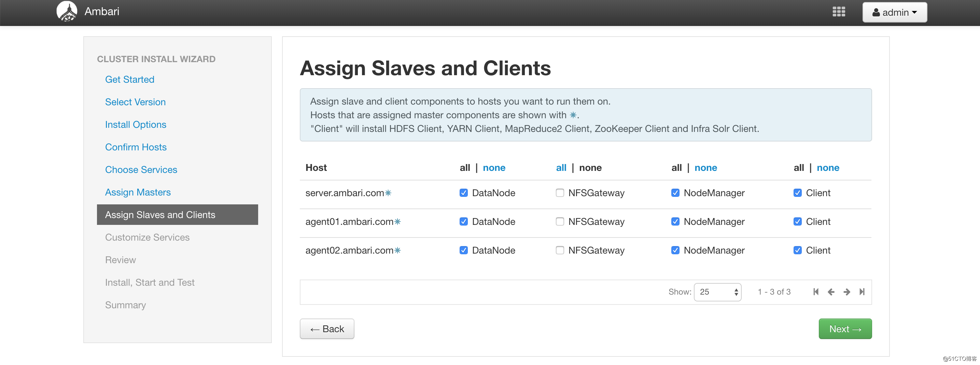Go to Assign Masters wizard step
The image size is (980, 365).
pos(138,192)
